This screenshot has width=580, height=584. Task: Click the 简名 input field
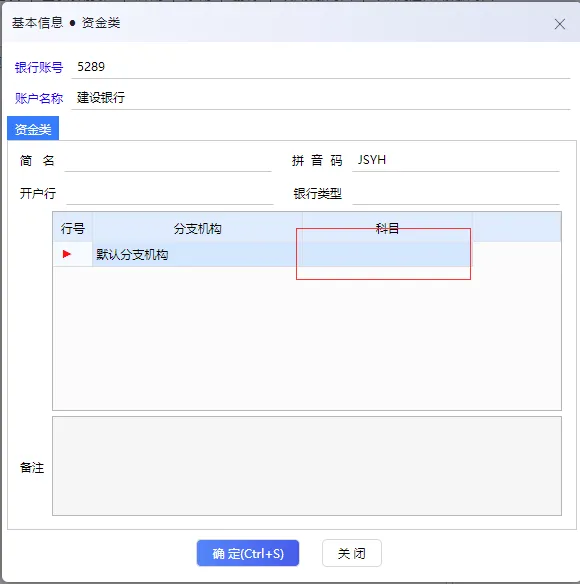click(168, 161)
